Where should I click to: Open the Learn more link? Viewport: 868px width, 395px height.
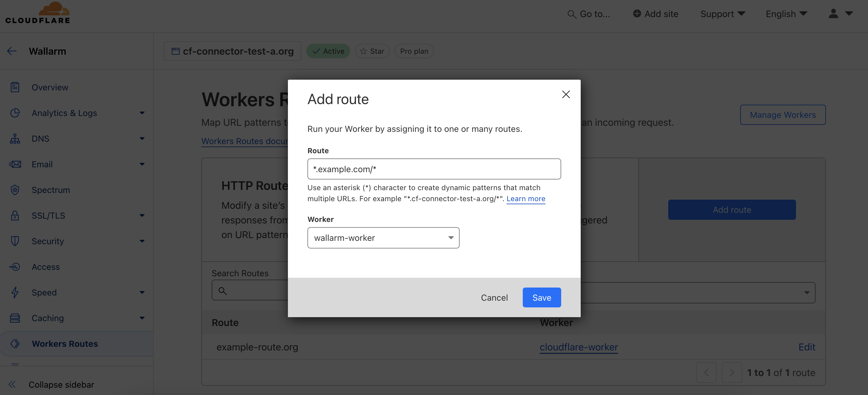pos(526,199)
